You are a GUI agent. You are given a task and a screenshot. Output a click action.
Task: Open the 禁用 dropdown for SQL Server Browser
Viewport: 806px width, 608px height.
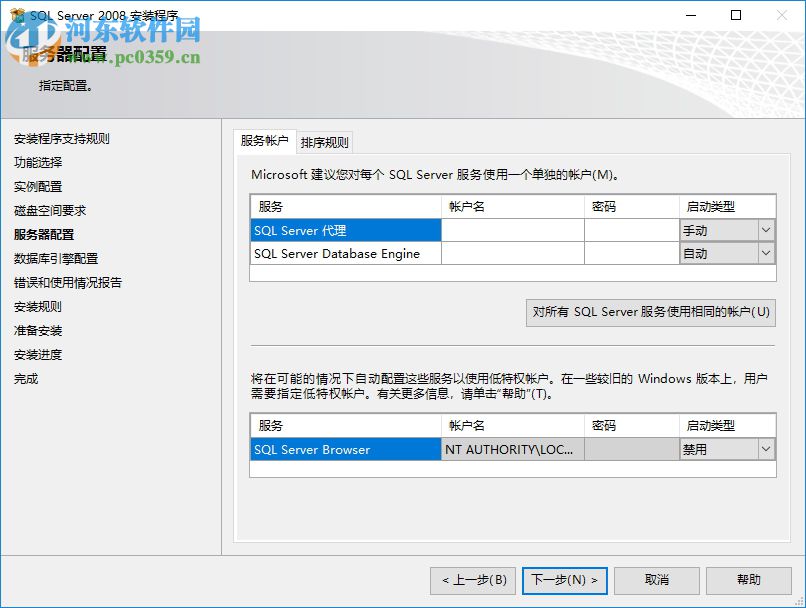(768, 449)
